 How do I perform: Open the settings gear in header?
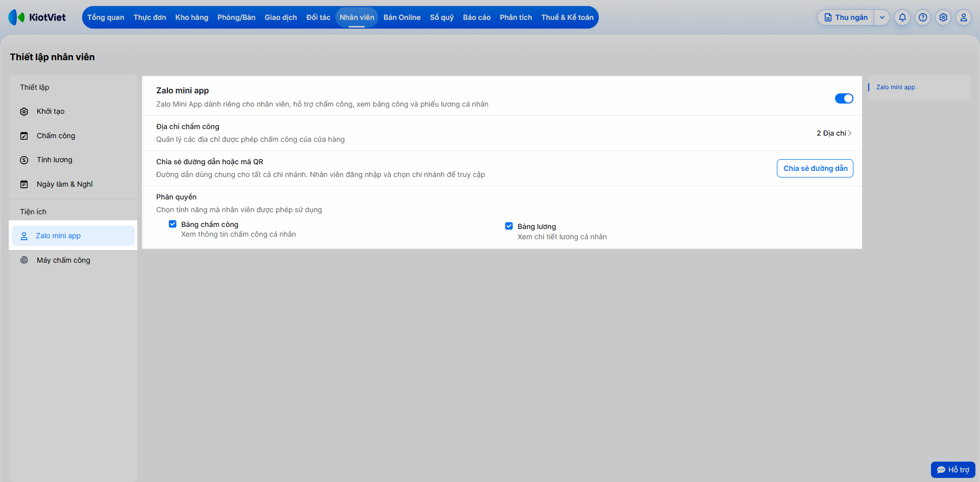point(943,17)
